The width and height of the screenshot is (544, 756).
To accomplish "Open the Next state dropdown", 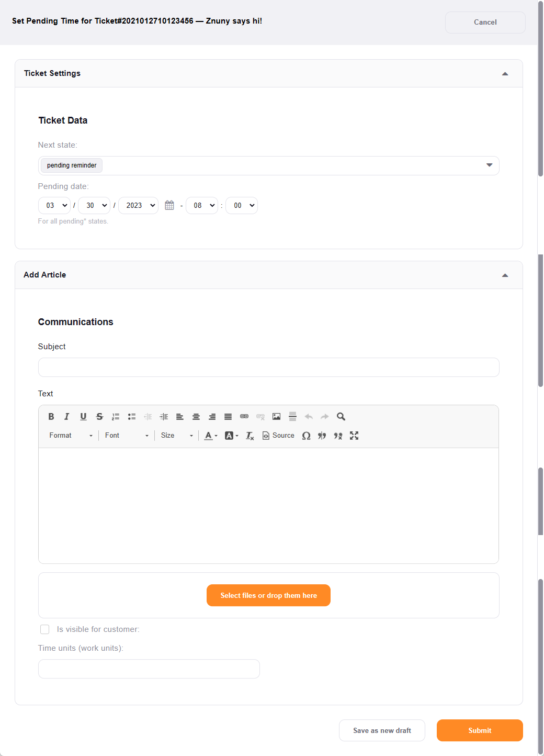I will (x=268, y=165).
